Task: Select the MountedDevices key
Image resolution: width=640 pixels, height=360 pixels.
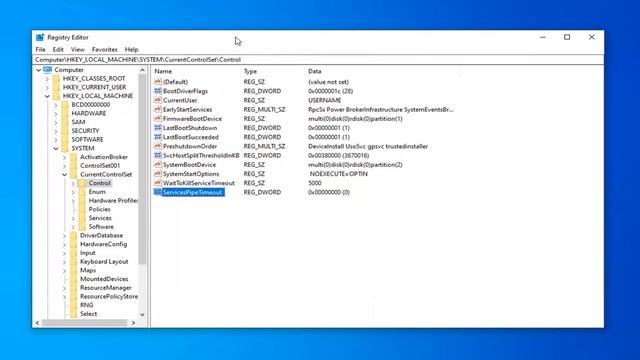Action: click(x=104, y=279)
